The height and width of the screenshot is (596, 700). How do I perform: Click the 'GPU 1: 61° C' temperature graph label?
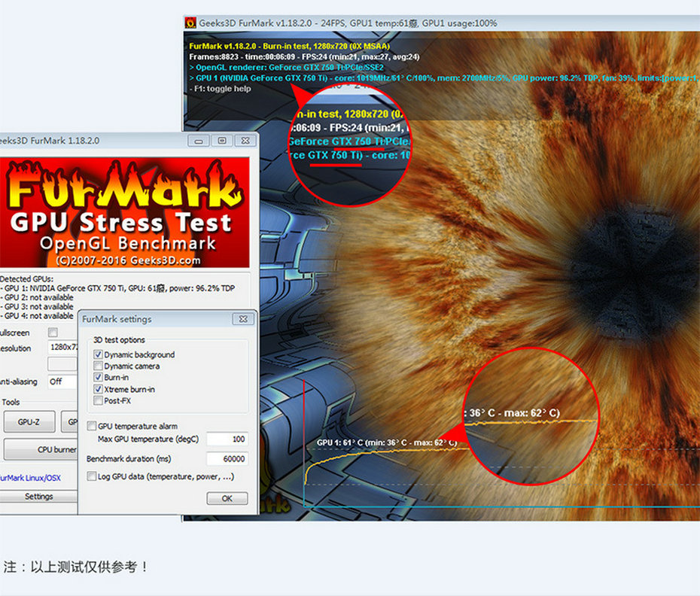point(387,442)
